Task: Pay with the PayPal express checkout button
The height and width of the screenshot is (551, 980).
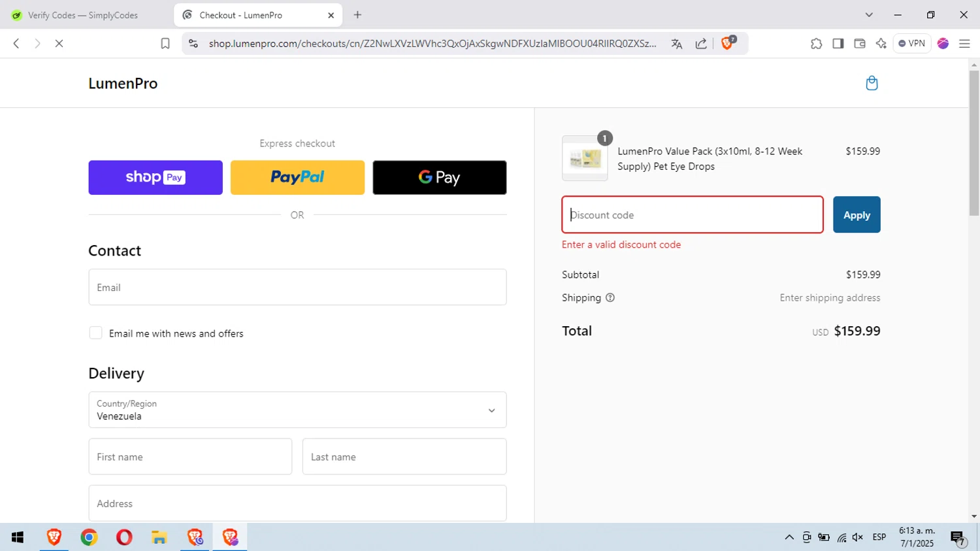Action: (297, 177)
